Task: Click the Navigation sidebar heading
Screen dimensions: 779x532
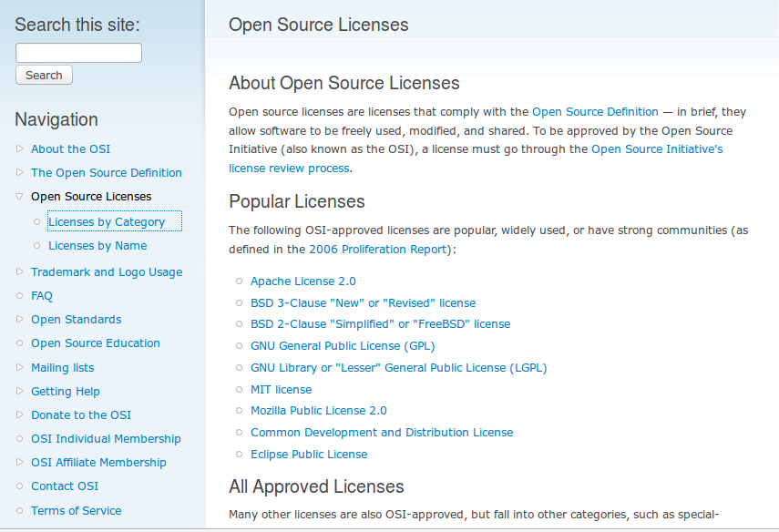Action: coord(56,119)
